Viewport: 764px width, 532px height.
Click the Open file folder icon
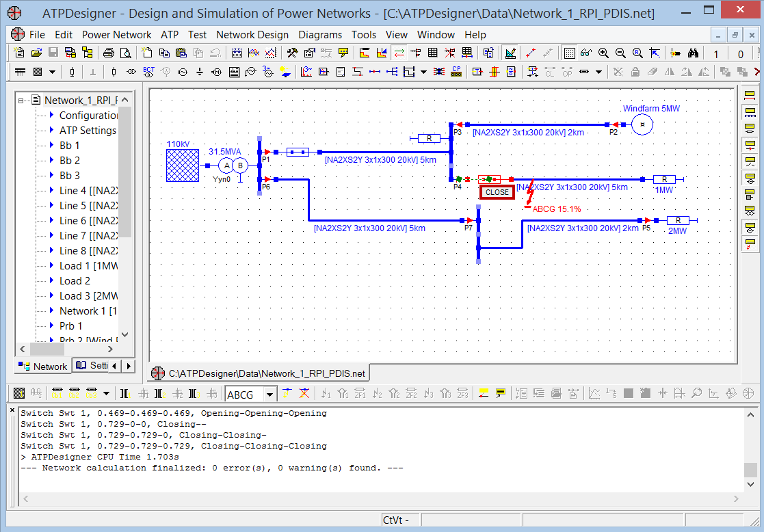(x=36, y=53)
